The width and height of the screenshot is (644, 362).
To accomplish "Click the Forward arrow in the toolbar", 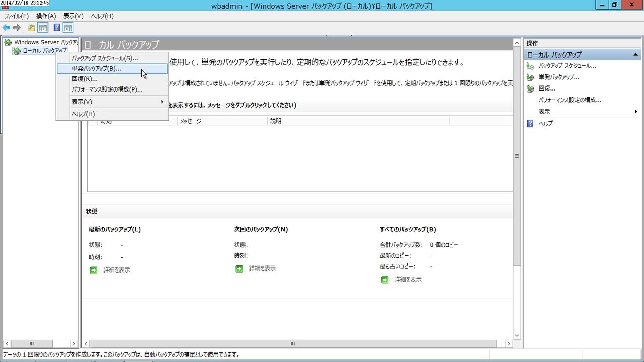I will pyautogui.click(x=17, y=28).
